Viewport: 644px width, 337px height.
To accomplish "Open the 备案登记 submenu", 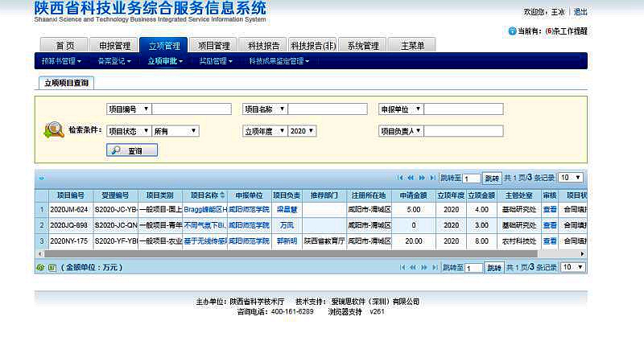I will 116,61.
